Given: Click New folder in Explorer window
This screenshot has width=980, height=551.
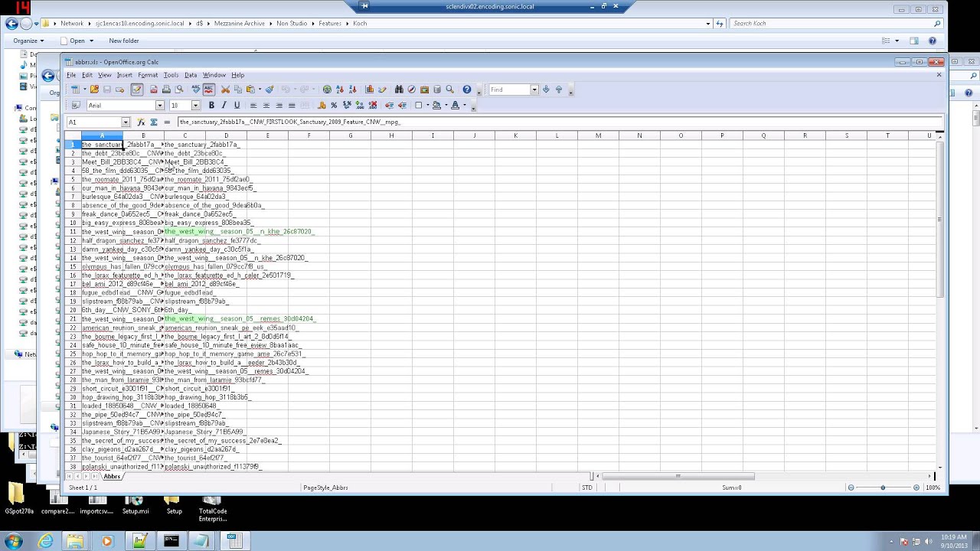Looking at the screenshot, I should pyautogui.click(x=124, y=41).
